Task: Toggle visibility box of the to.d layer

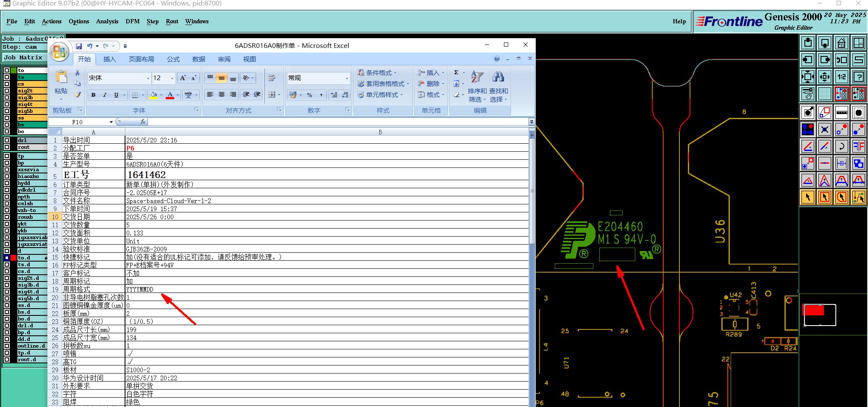Action: tap(7, 258)
